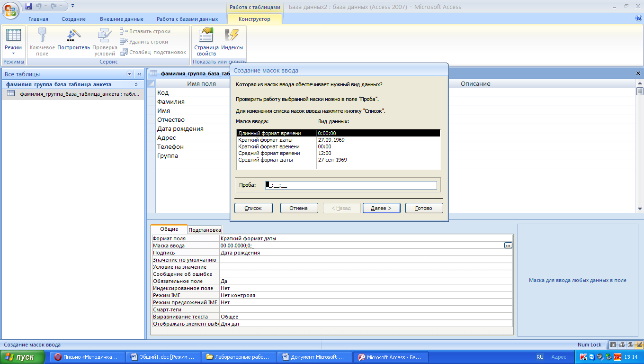Select Краткий формат даты mask

(x=338, y=140)
